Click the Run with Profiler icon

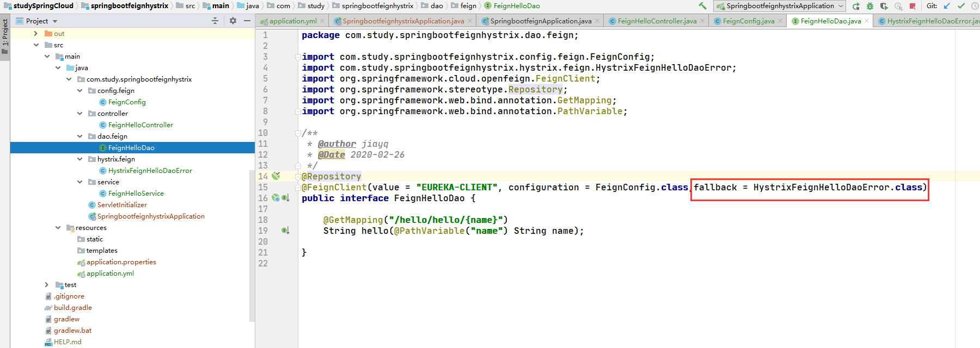pos(898,6)
